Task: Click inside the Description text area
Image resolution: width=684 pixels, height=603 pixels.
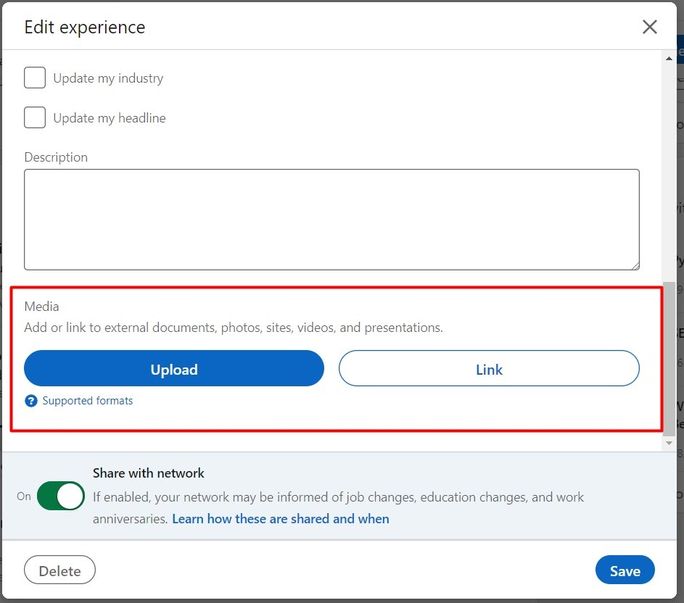Action: click(x=331, y=219)
